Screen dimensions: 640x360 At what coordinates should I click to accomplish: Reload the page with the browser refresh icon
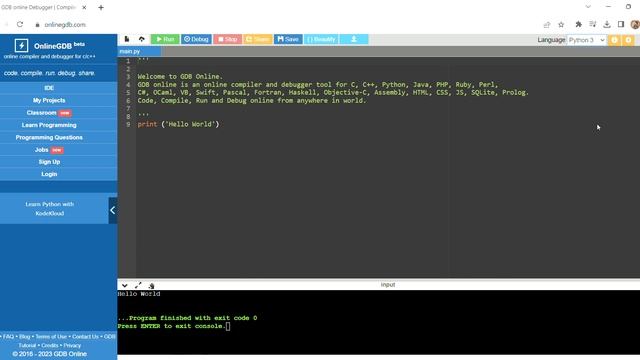[20, 24]
